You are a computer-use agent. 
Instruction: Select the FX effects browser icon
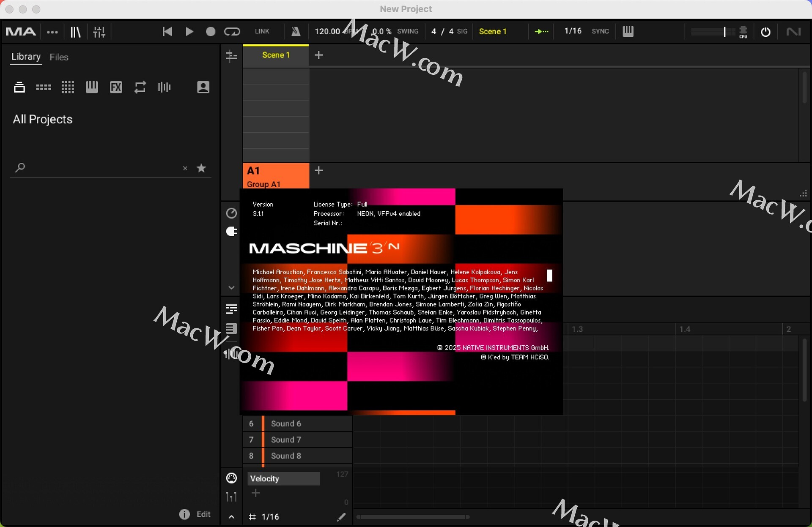coord(116,87)
